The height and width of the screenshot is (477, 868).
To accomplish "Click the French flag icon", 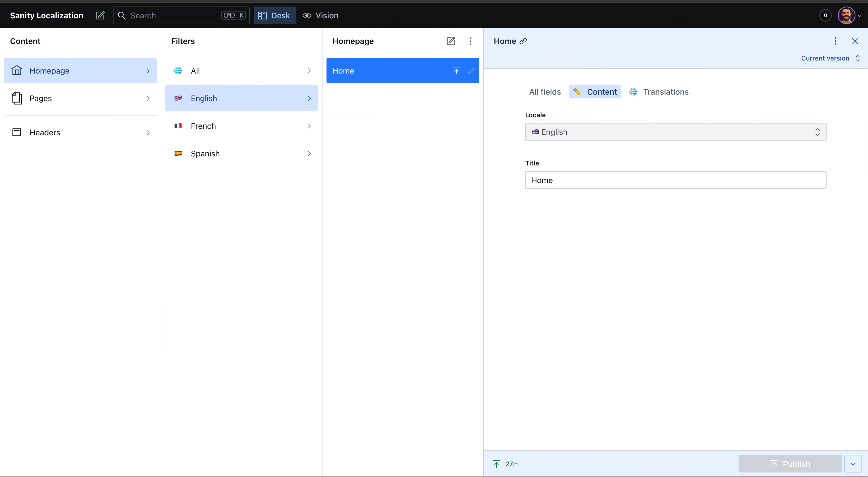I will (178, 126).
